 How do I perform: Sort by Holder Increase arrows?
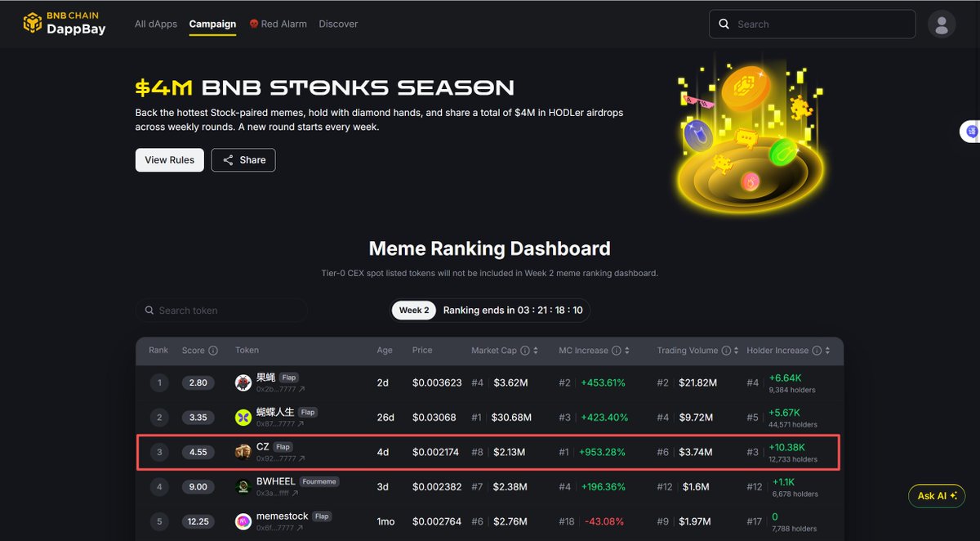tap(827, 351)
